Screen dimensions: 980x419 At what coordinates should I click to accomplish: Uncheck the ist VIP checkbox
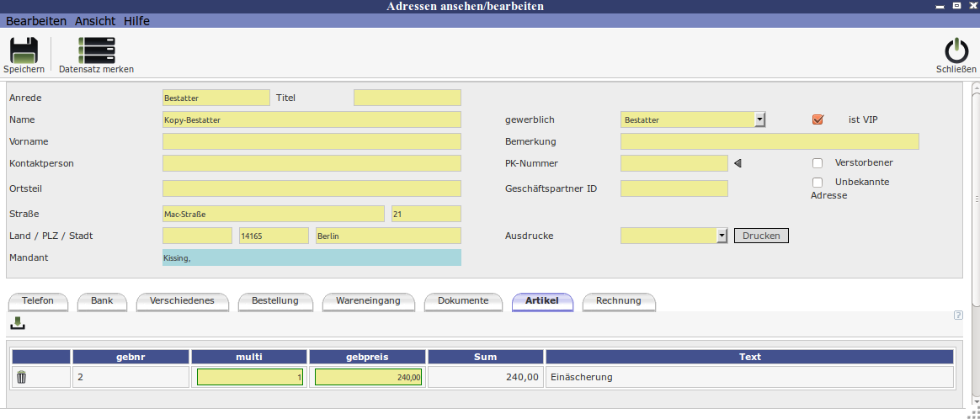(x=818, y=119)
